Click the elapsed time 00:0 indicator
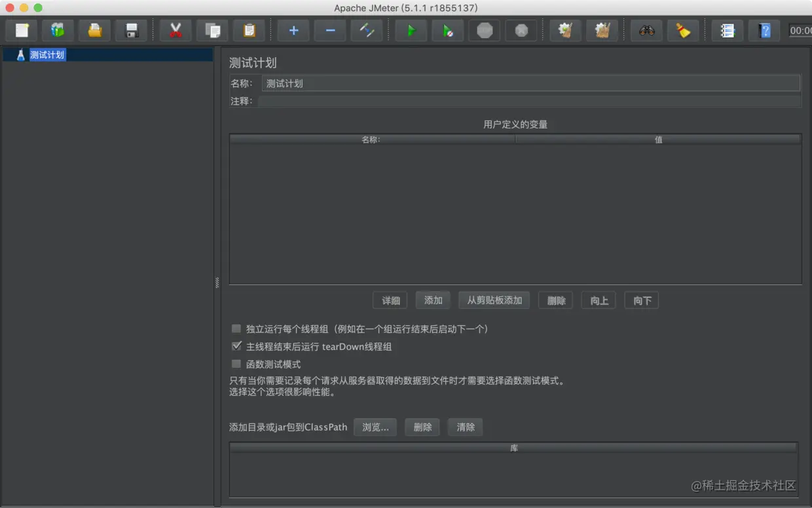812x508 pixels. click(x=800, y=30)
